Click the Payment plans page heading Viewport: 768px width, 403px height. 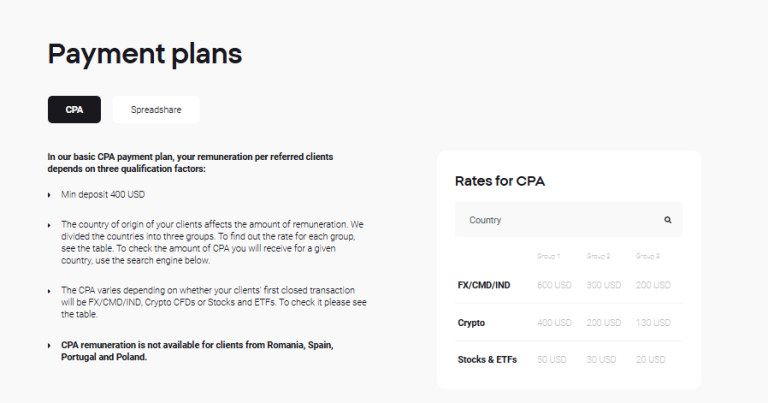coord(145,54)
